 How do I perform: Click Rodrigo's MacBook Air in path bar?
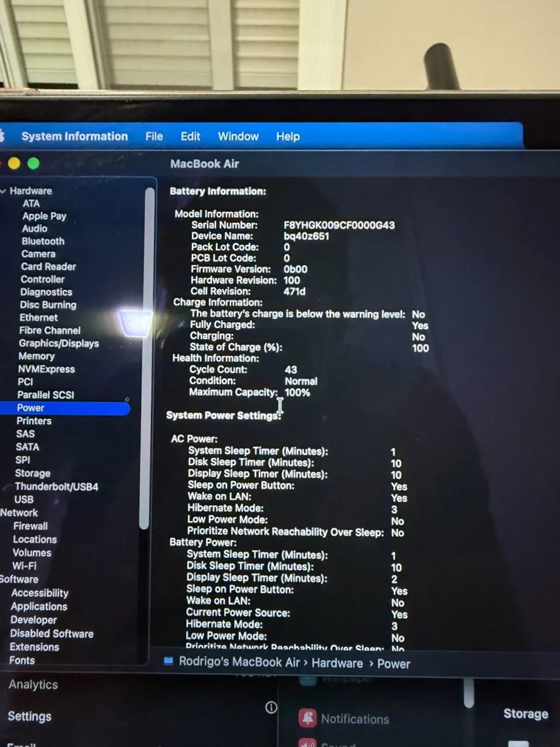click(239, 662)
